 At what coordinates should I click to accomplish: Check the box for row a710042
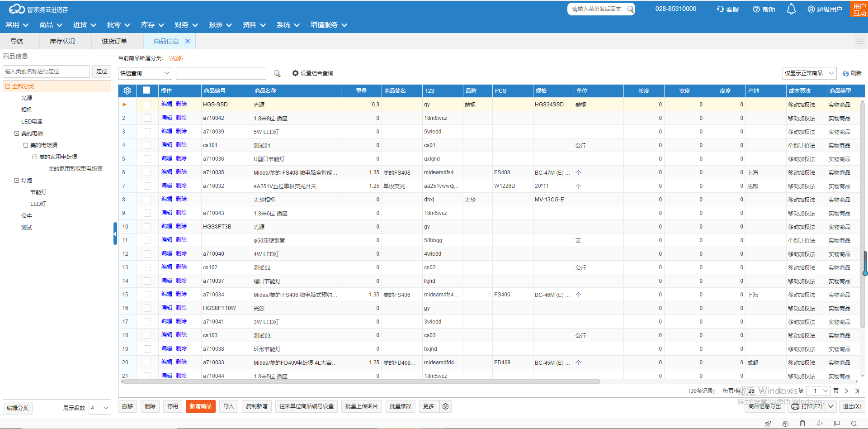click(x=147, y=118)
